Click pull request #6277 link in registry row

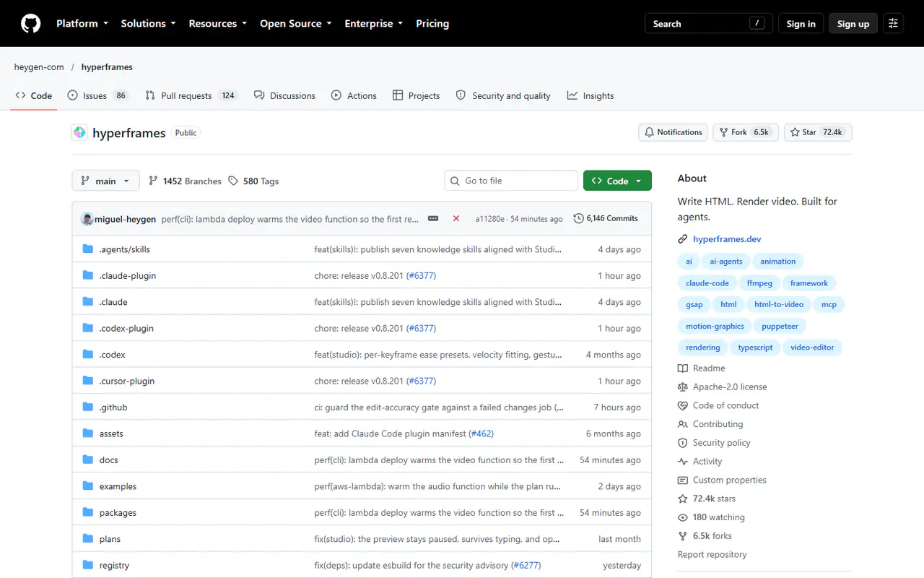point(526,566)
